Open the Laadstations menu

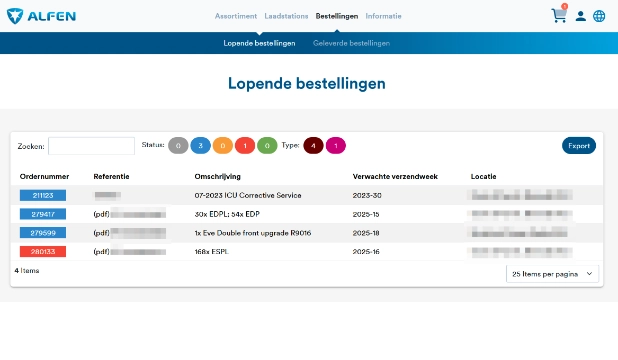(286, 16)
